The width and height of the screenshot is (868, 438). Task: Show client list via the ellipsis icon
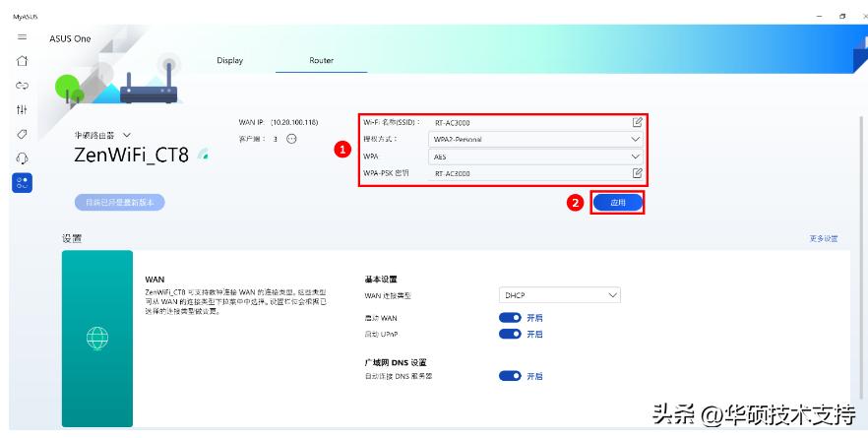(x=291, y=139)
